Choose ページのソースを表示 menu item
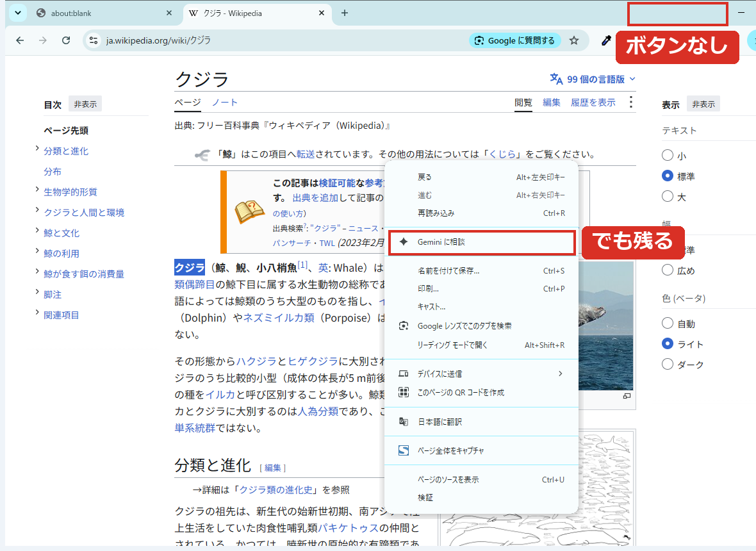The image size is (756, 551). tap(481, 480)
